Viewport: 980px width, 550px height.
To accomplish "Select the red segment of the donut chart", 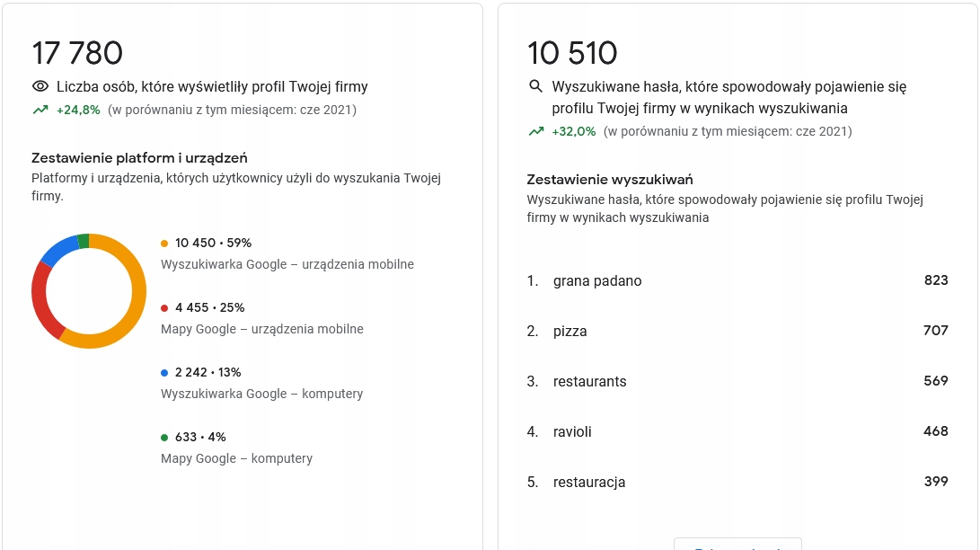I will (x=40, y=299).
